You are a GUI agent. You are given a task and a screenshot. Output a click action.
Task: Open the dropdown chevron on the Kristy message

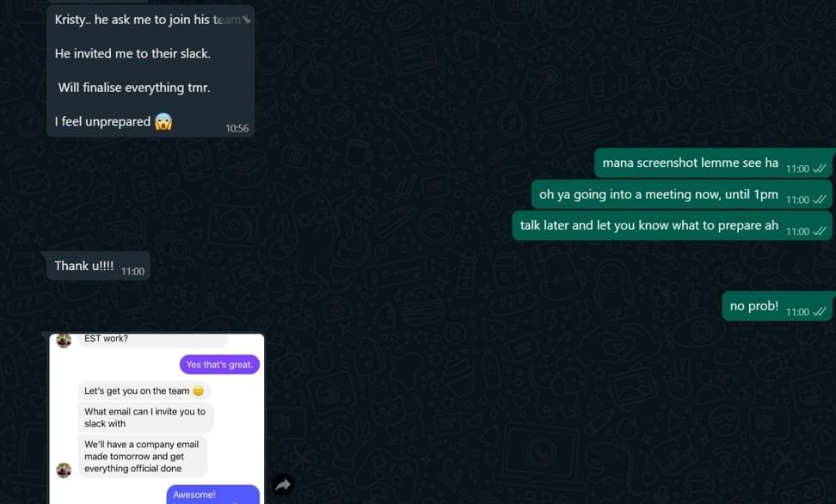click(246, 19)
